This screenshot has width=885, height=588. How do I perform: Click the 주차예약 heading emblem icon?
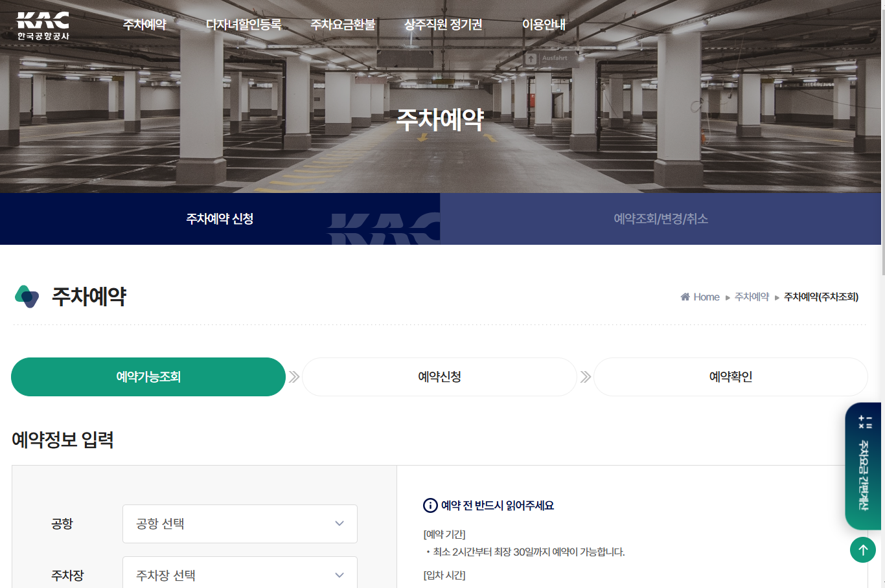(x=27, y=297)
